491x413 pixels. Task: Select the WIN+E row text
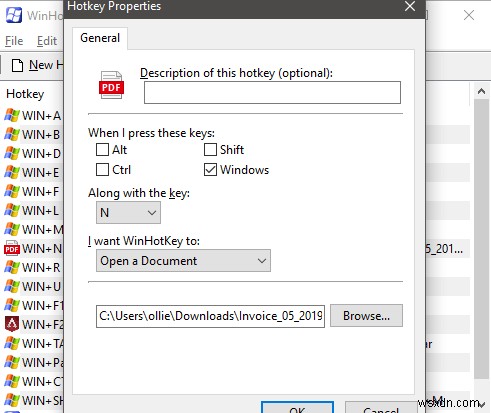pyautogui.click(x=41, y=173)
